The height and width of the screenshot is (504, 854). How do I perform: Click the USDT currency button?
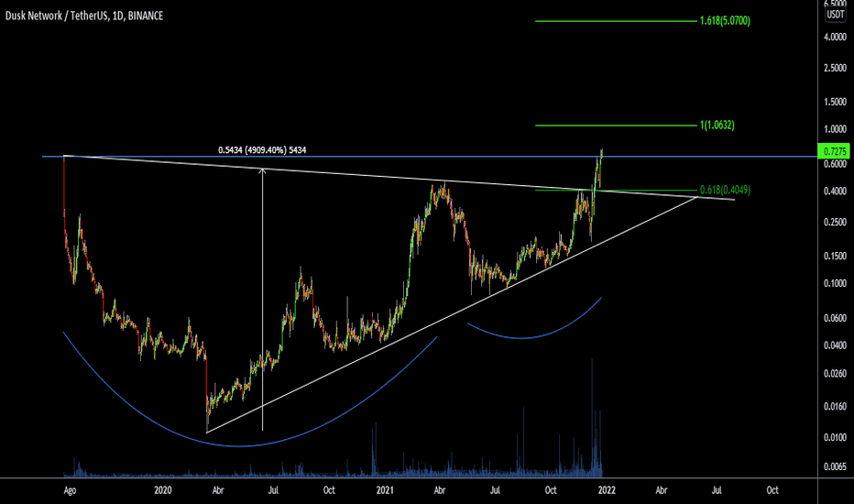[x=836, y=15]
